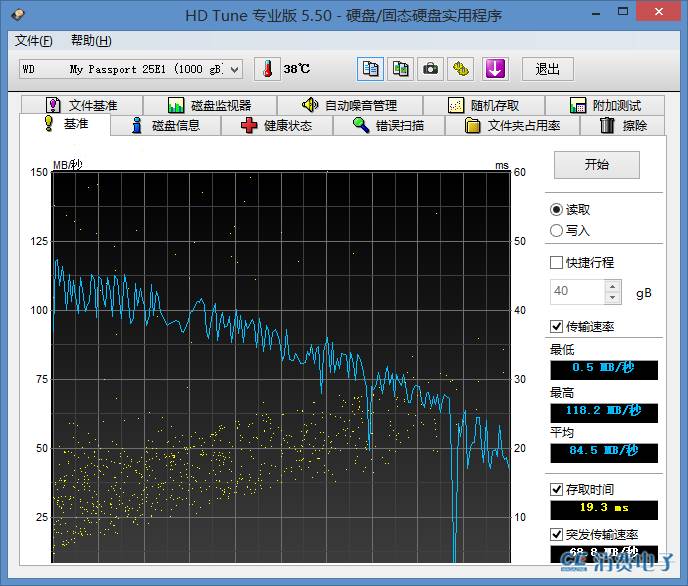This screenshot has height=586, width=688.
Task: Click the copy info to clipboard icon
Action: coord(371,69)
